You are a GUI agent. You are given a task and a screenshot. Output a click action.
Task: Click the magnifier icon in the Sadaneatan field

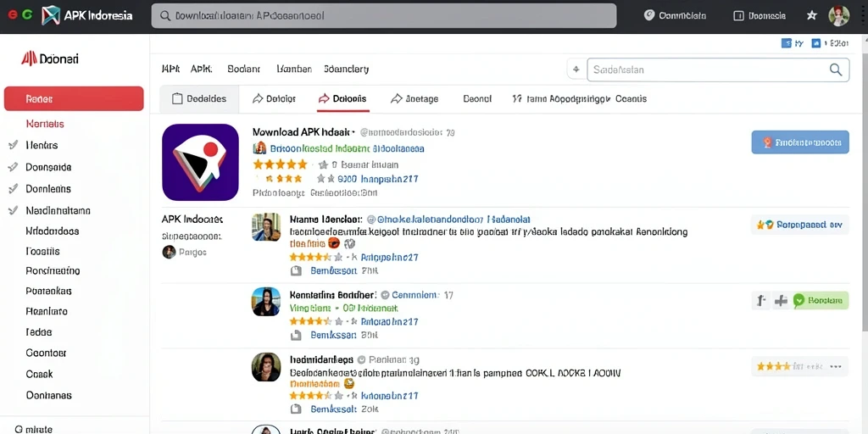835,70
